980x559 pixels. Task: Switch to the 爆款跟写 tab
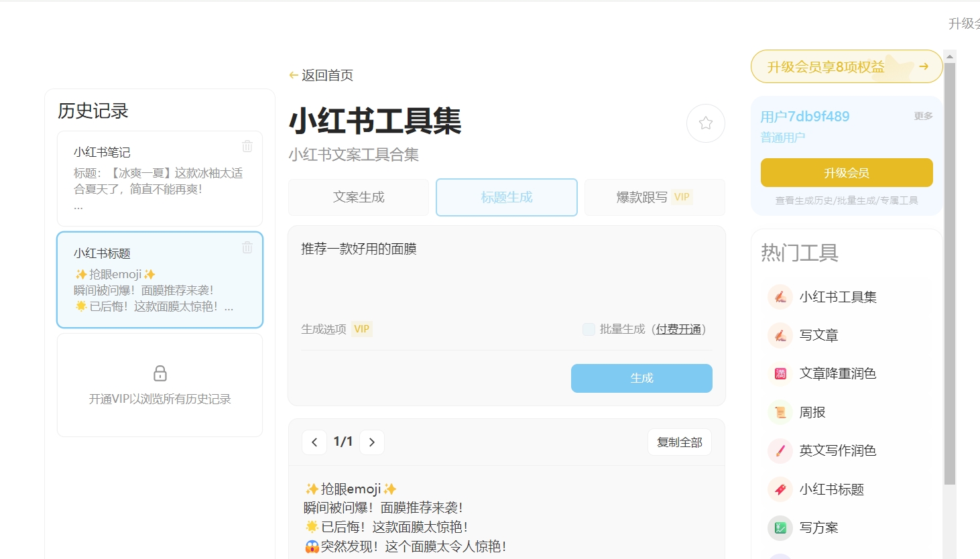(x=654, y=197)
